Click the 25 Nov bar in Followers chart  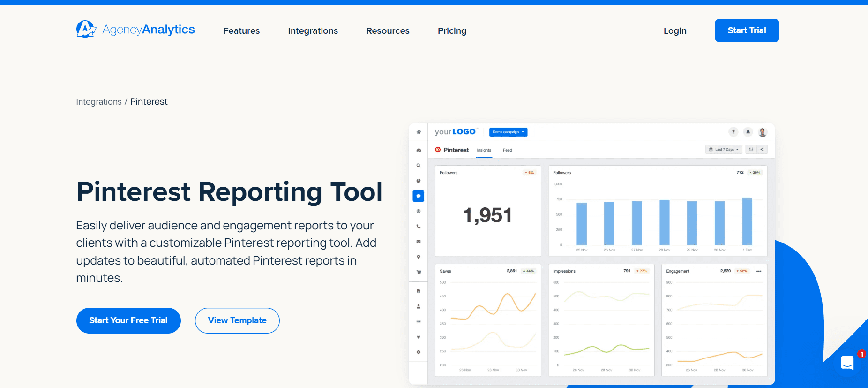click(x=582, y=224)
